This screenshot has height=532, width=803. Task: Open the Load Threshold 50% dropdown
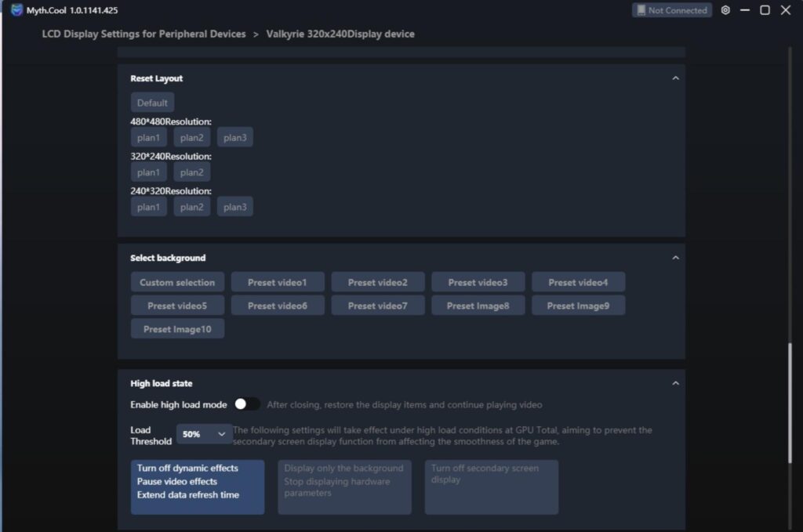point(204,434)
